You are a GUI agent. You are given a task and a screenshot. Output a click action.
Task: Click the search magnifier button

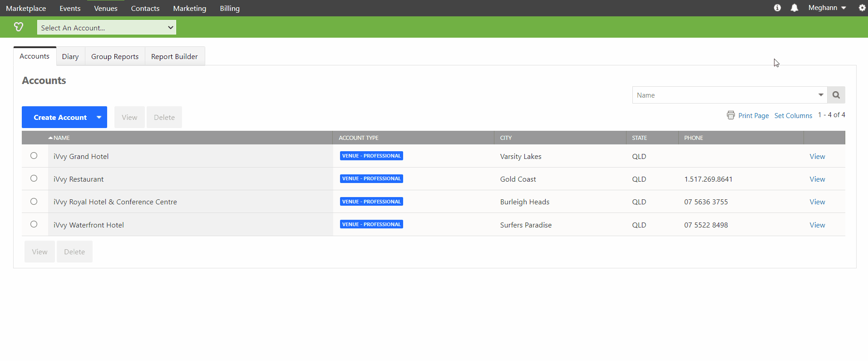(x=836, y=95)
